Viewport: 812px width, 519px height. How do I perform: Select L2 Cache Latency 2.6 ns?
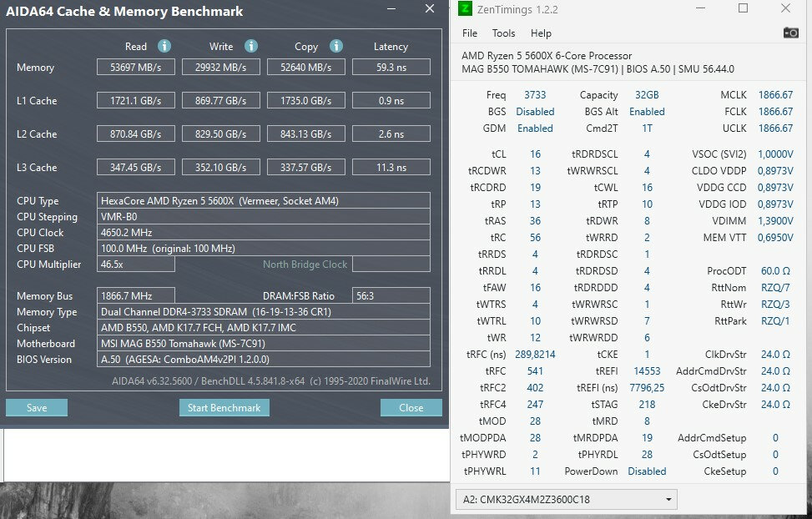391,134
